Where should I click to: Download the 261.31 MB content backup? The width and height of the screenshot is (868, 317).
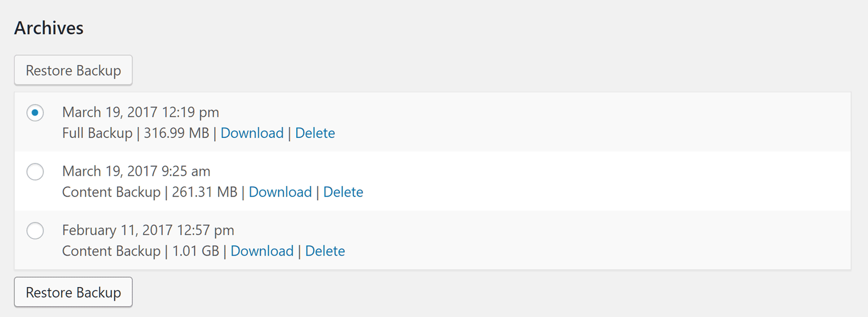[x=280, y=192]
